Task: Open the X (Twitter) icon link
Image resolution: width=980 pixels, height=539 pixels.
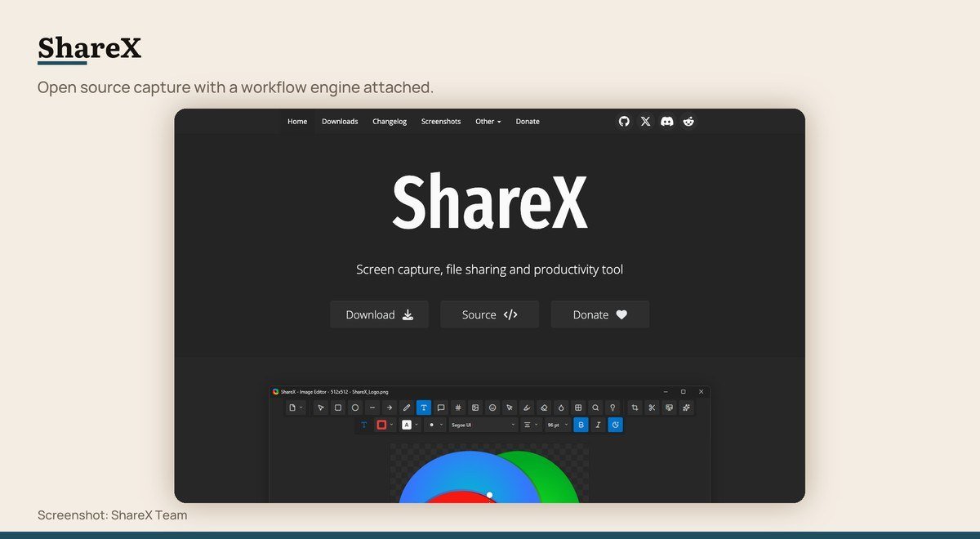Action: 646,121
